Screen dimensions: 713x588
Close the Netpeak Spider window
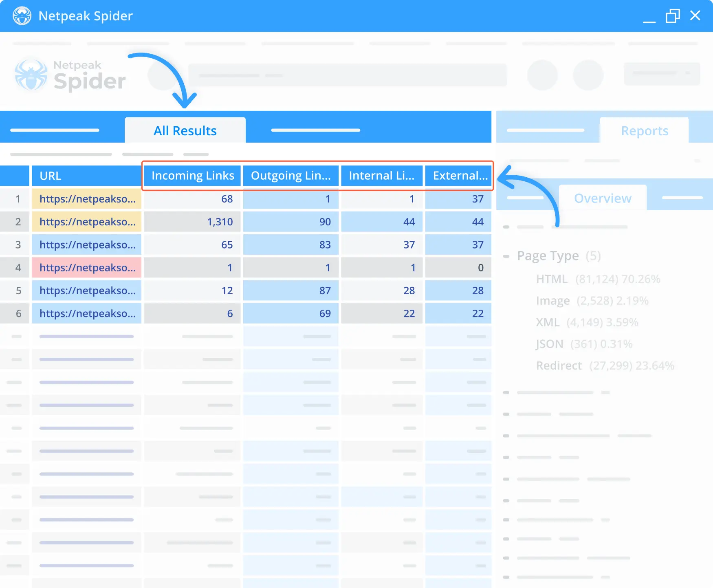point(695,15)
